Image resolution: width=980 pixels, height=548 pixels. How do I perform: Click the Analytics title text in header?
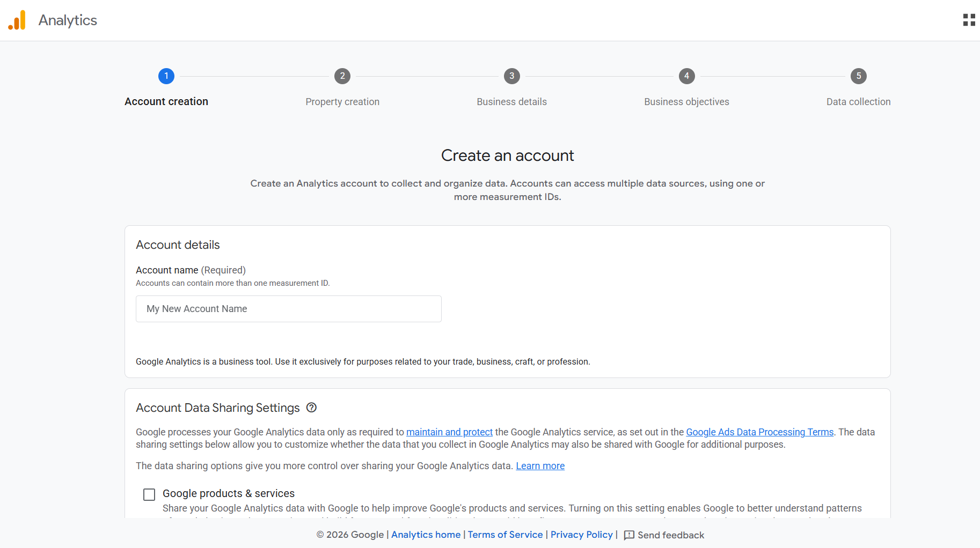click(x=68, y=20)
